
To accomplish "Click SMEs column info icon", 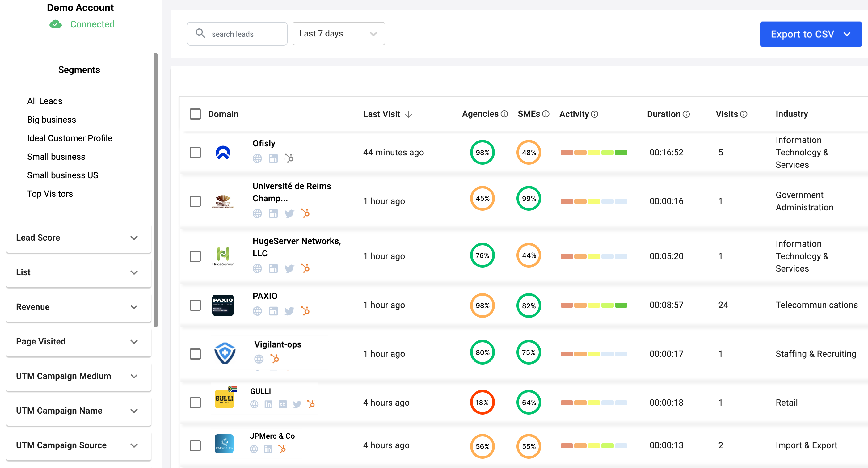I will coord(546,114).
